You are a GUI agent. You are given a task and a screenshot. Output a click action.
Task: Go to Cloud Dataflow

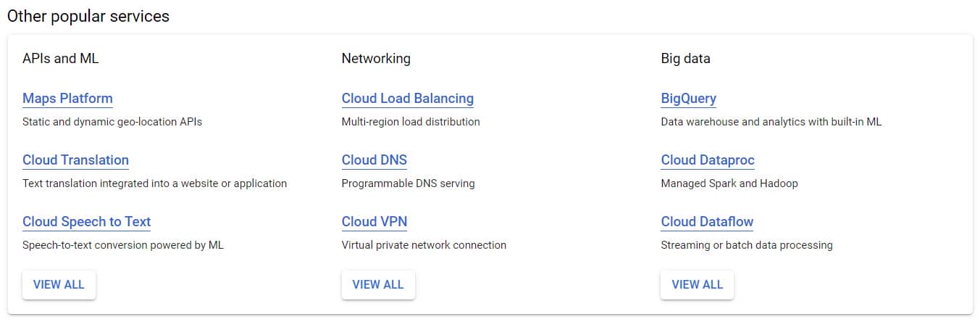coord(707,222)
